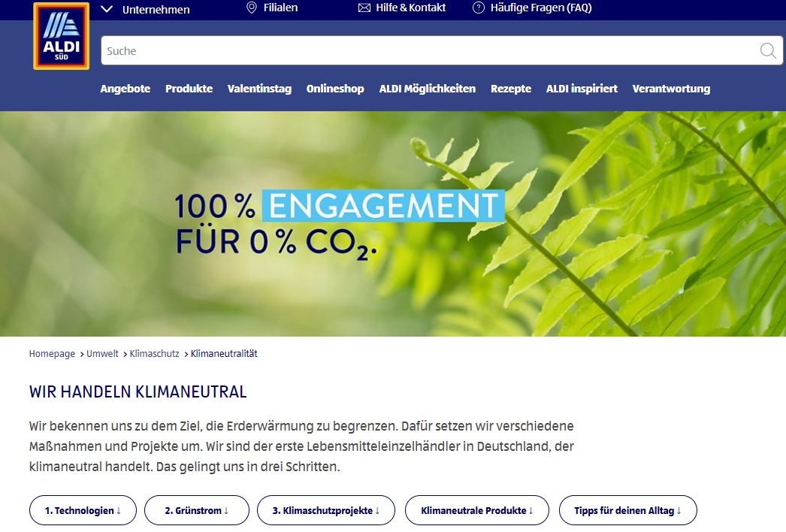Open 'Klimaneutrale Produkte'

pyautogui.click(x=476, y=509)
